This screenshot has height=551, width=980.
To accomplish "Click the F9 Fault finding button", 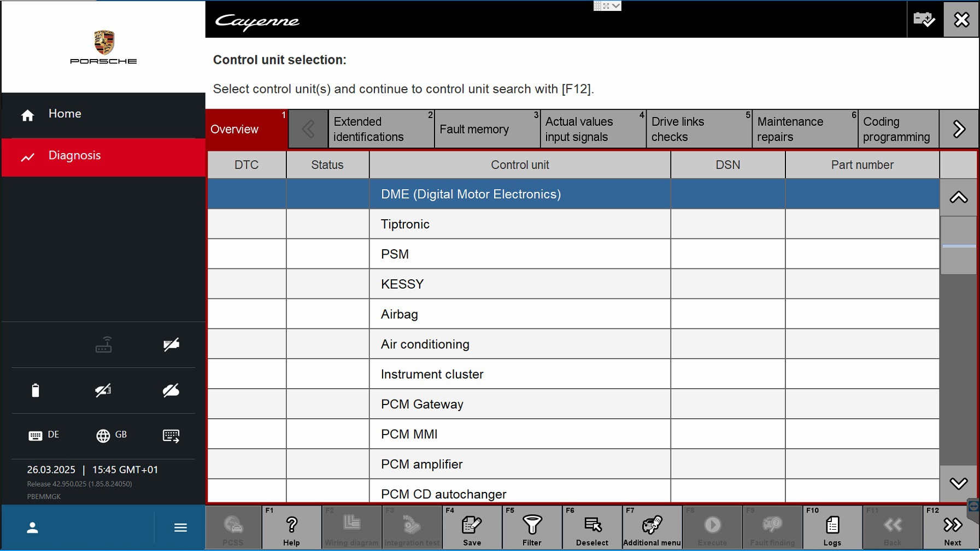I will [772, 527].
